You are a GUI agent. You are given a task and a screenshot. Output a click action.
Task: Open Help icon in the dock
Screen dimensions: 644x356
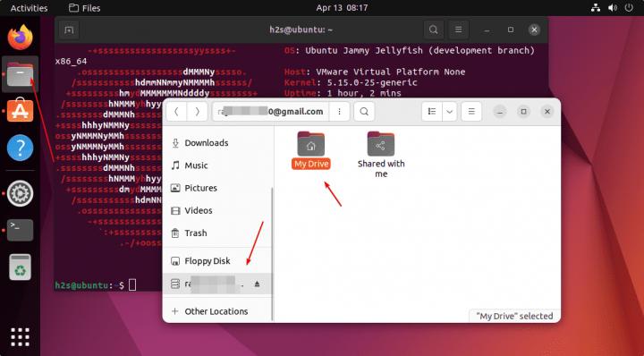[20, 148]
